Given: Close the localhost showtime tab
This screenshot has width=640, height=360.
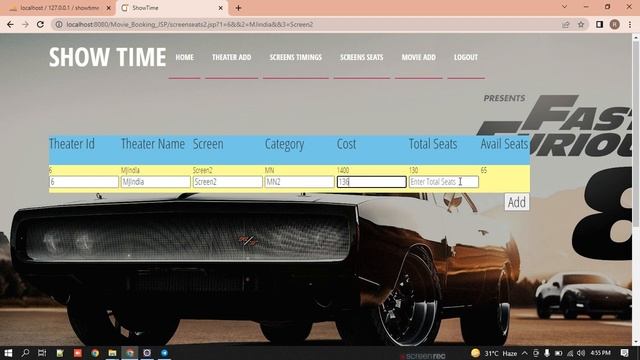Looking at the screenshot, I should pos(109,8).
